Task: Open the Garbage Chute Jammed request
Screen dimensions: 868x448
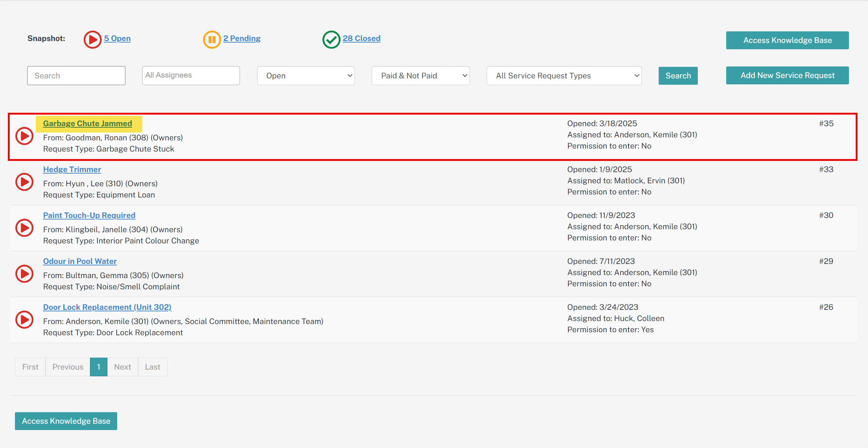Action: [x=88, y=124]
